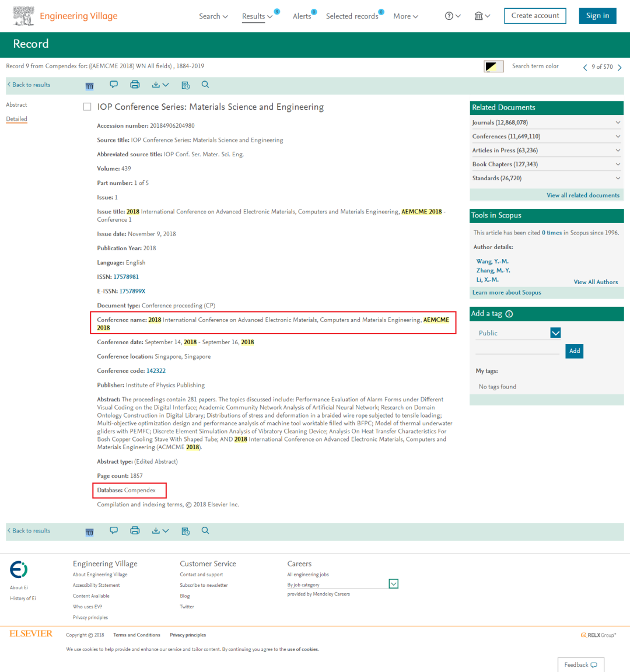Click the top toolbar email comment icon
This screenshot has height=672, width=630.
point(114,85)
